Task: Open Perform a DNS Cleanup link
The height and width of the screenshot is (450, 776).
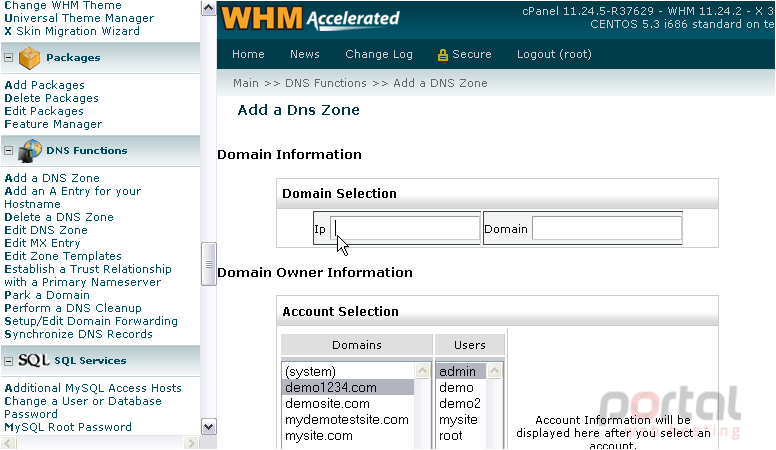Action: [x=73, y=308]
